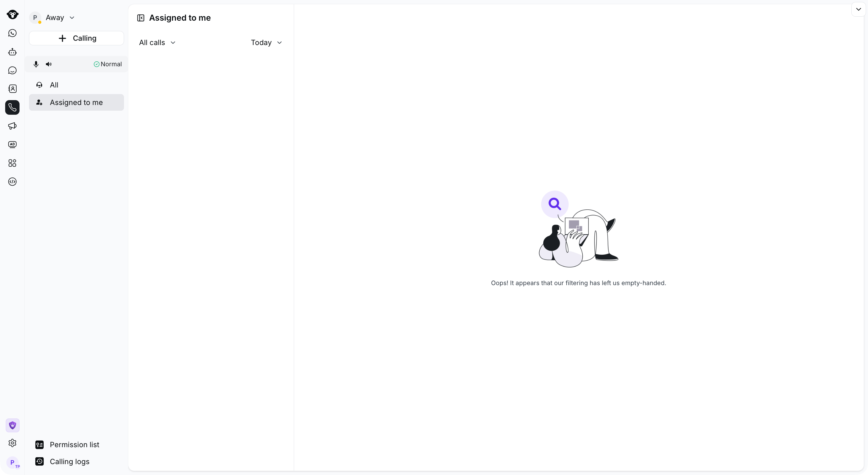This screenshot has height=475, width=868.
Task: Open the chatbot robot icon
Action: (12, 52)
